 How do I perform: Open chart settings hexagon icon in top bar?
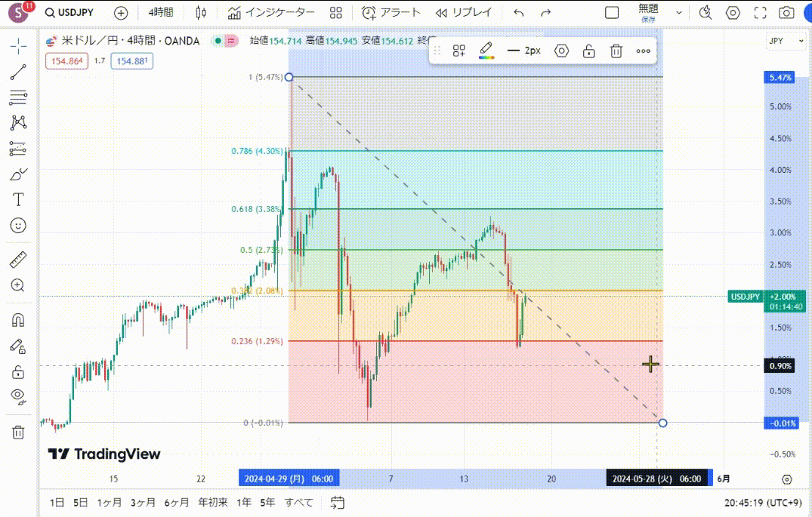point(732,12)
